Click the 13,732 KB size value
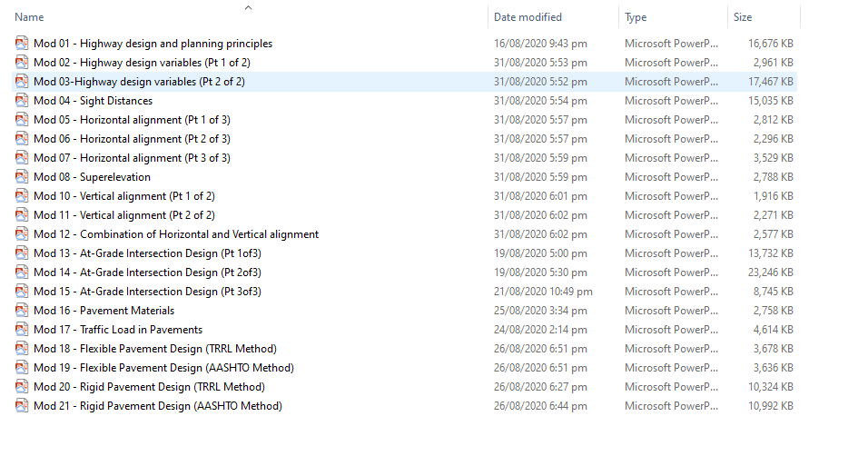The image size is (868, 456). [771, 253]
